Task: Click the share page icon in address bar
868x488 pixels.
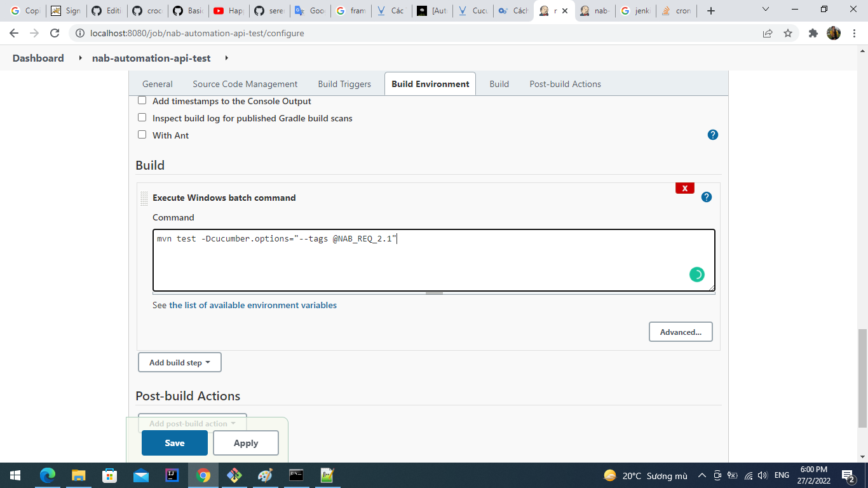Action: (768, 33)
